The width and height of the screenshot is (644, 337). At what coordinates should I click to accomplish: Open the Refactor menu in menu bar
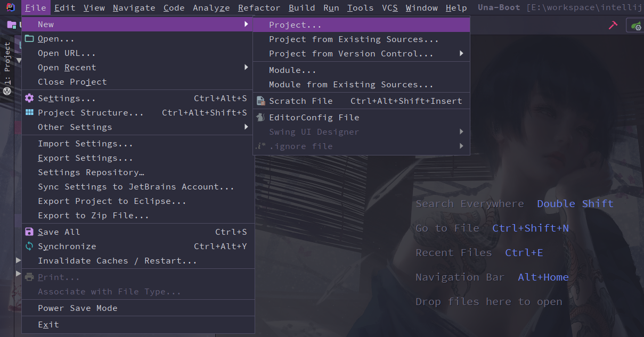[x=259, y=8]
